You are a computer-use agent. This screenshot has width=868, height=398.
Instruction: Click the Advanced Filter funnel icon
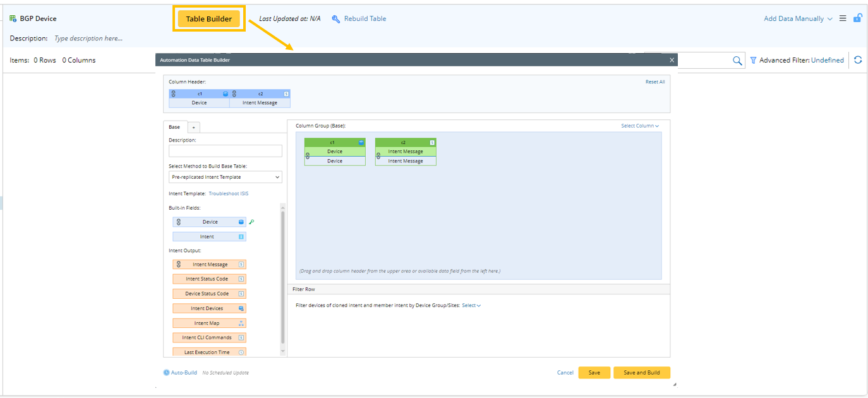[753, 61]
